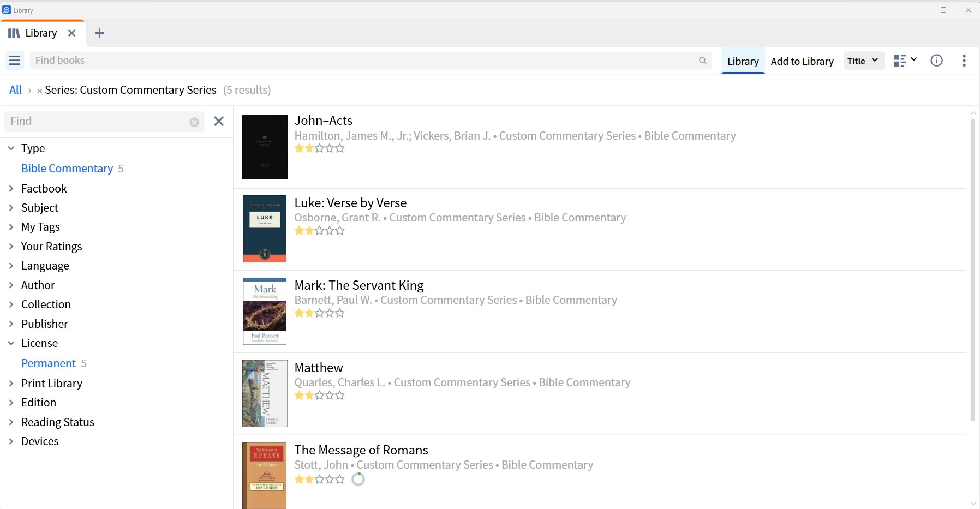980x509 pixels.
Task: Click the search magnifier icon
Action: coord(703,61)
